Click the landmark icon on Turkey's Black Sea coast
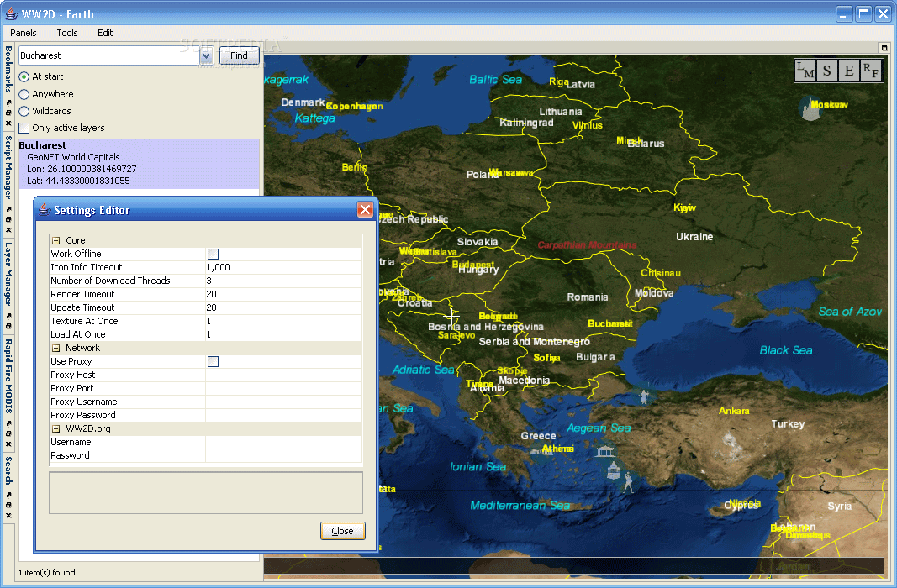The width and height of the screenshot is (897, 588). click(644, 396)
